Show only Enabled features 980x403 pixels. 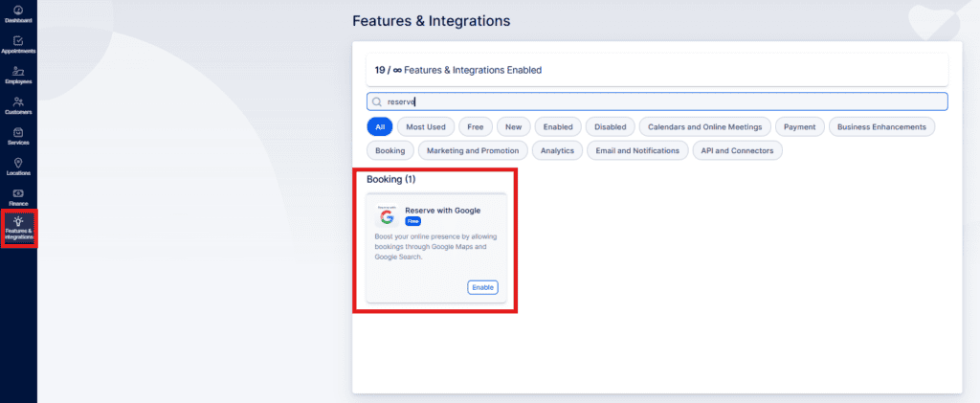pos(558,127)
